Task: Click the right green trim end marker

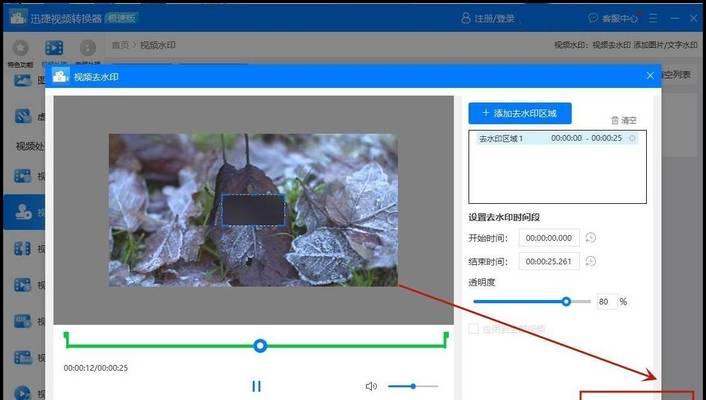Action: (x=446, y=340)
